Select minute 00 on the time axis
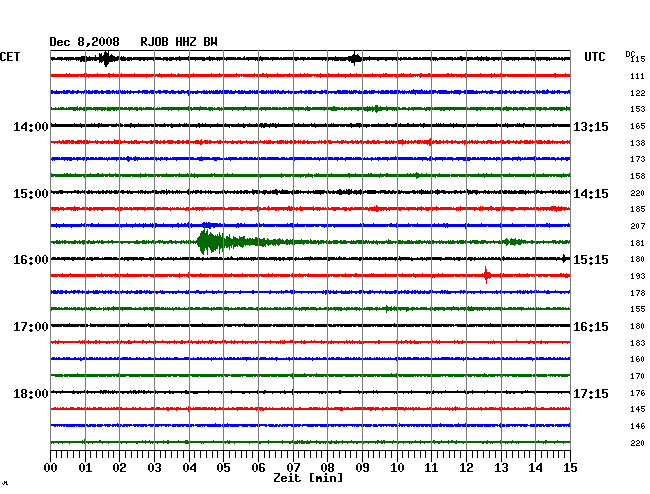650x494 pixels. (51, 467)
